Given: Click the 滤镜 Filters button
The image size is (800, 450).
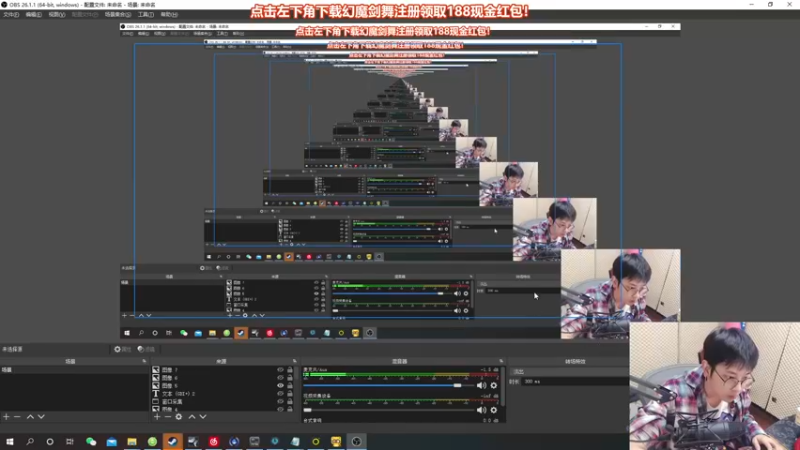Looking at the screenshot, I should click(146, 349).
